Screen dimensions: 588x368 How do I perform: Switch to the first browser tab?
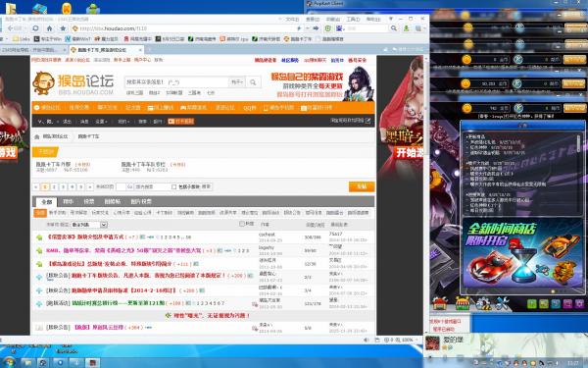click(x=33, y=50)
